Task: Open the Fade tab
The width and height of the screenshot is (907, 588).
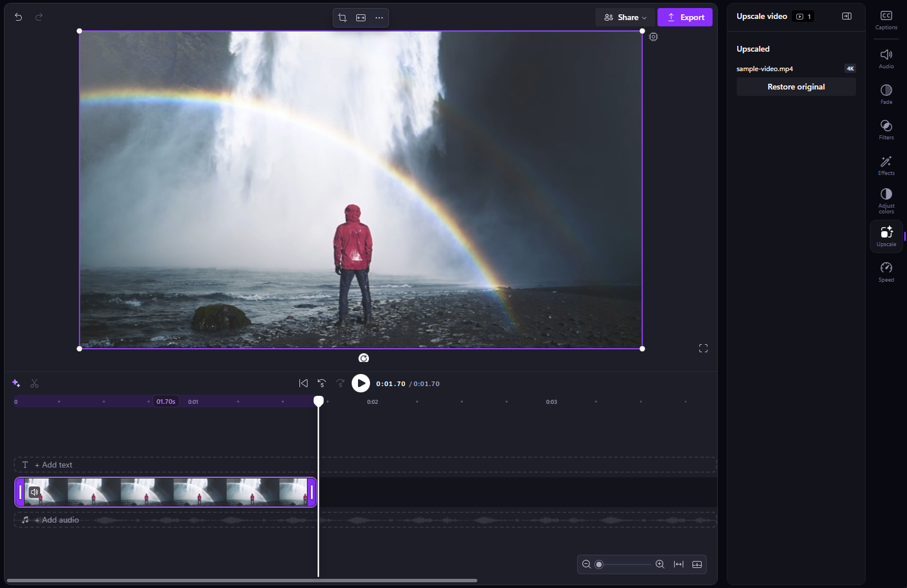Action: pyautogui.click(x=886, y=95)
